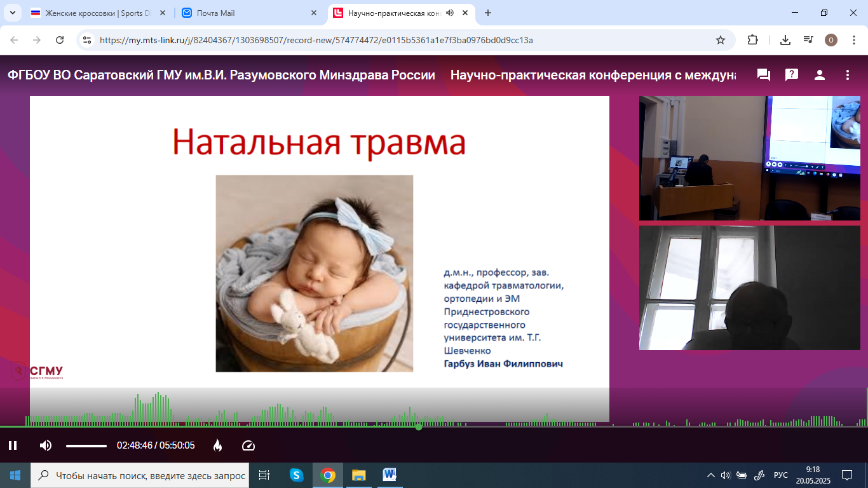Open Skype from the taskbar
Screen dimensions: 868x488
[x=296, y=475]
